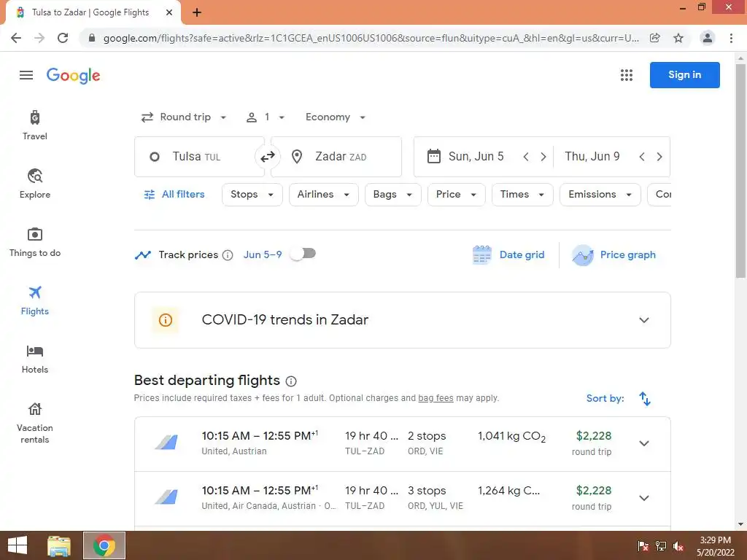The width and height of the screenshot is (747, 560).
Task: Open Hotels in the sidebar
Action: [x=35, y=359]
